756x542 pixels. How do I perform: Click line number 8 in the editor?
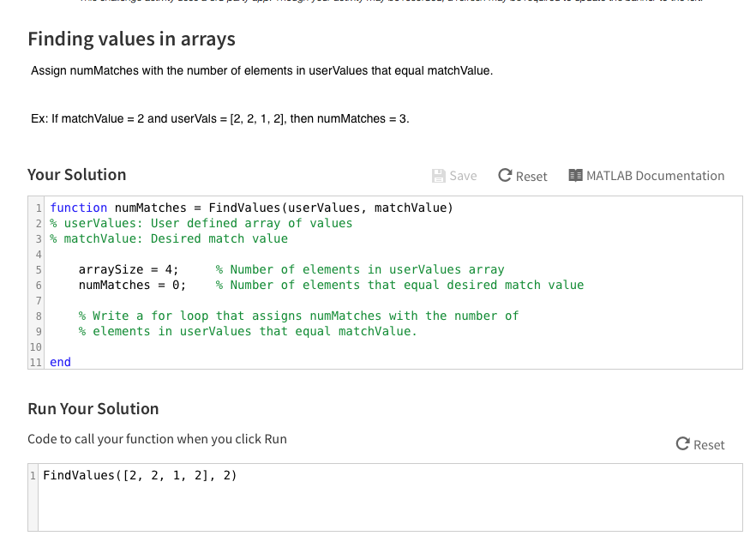[x=35, y=316]
